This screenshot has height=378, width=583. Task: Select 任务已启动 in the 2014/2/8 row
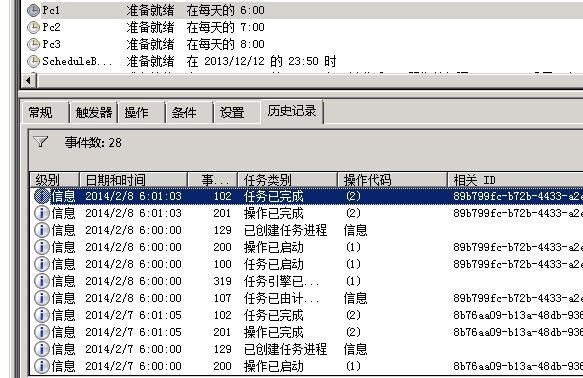[x=274, y=264]
